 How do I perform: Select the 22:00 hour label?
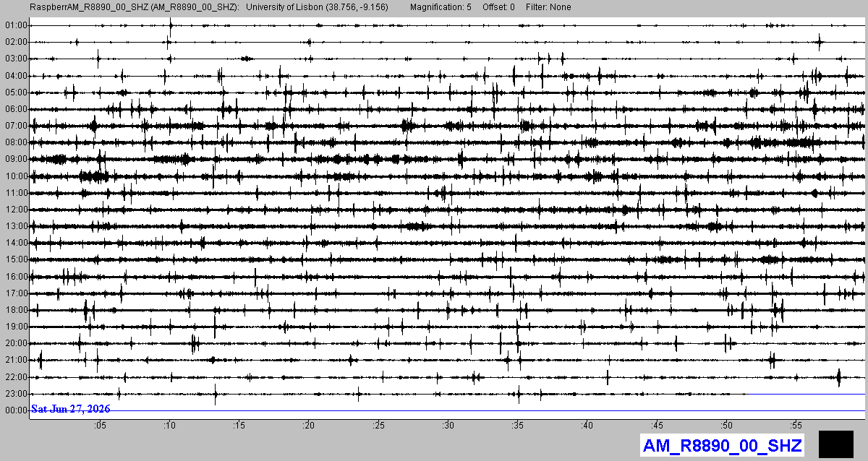(15, 377)
